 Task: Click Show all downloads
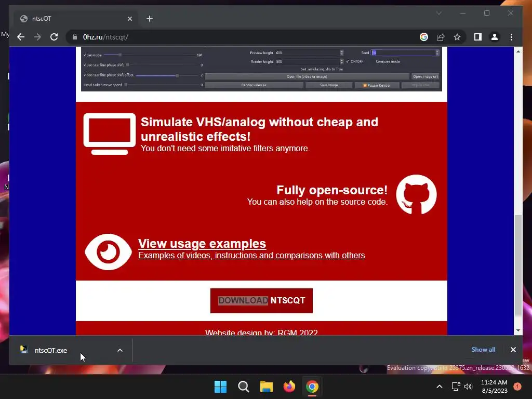coord(483,350)
